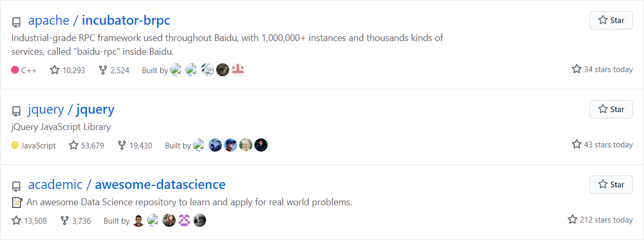This screenshot has width=644, height=240.
Task: Click the repository icon beside academic/awesome-datascience
Action: (16, 186)
